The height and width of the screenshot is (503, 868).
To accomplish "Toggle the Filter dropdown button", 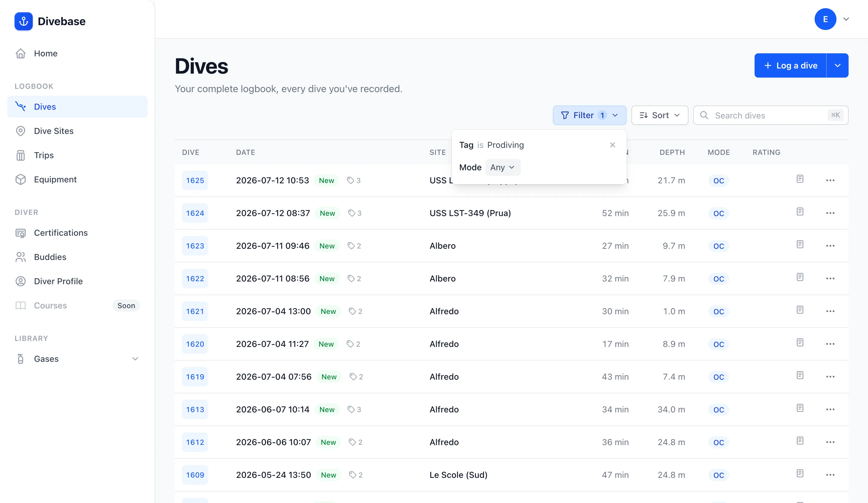I will (589, 115).
